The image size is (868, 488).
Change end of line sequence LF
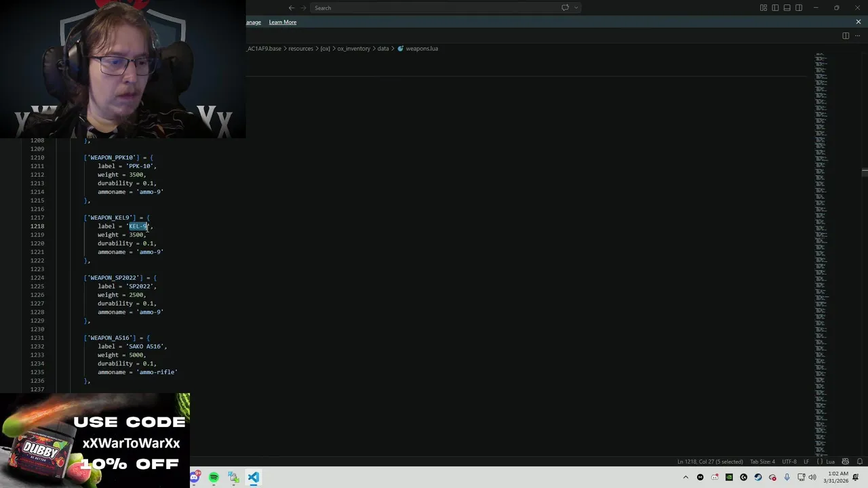pos(806,462)
